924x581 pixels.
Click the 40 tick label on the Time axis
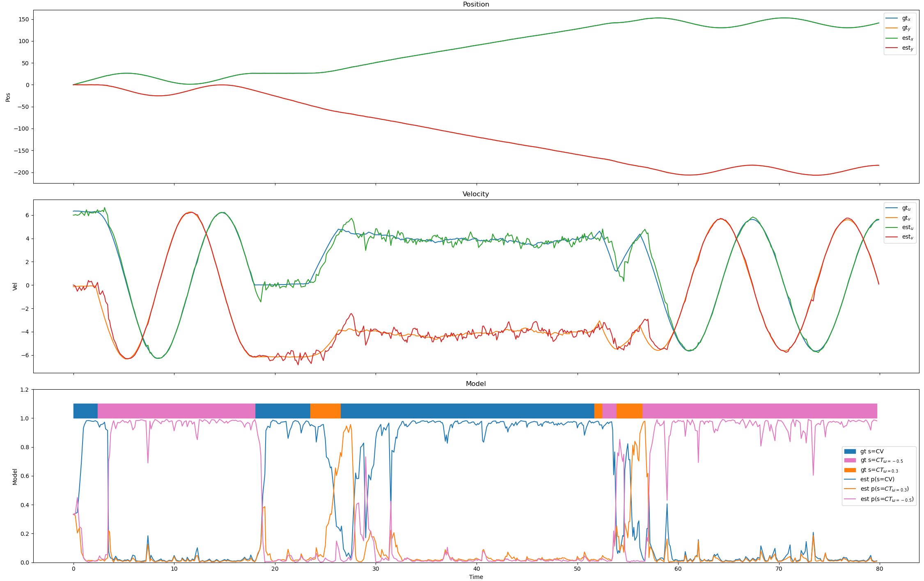[x=476, y=569]
